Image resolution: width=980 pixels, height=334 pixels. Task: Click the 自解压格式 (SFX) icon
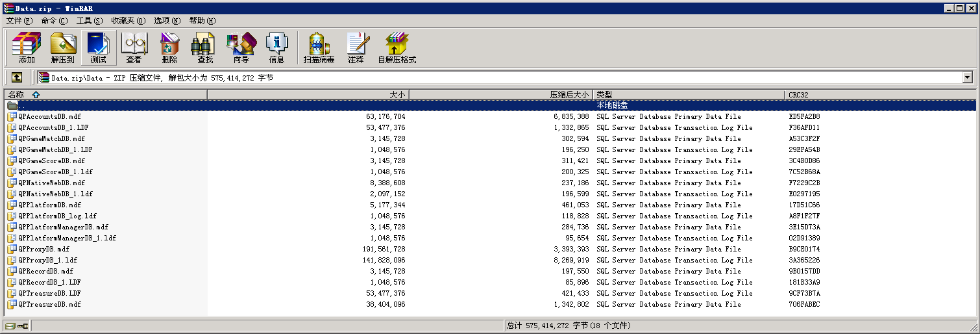pyautogui.click(x=397, y=47)
